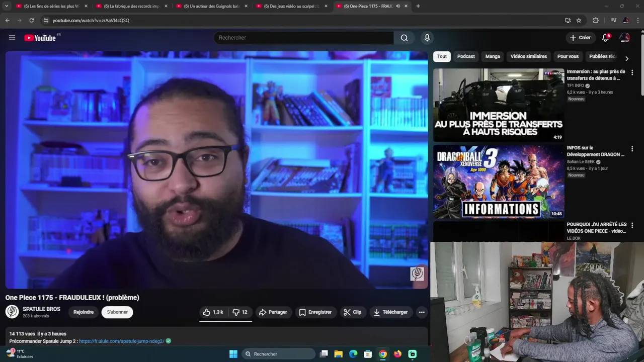Open Chrome tab search dropdown arrow
The image size is (644, 362).
coord(7,6)
